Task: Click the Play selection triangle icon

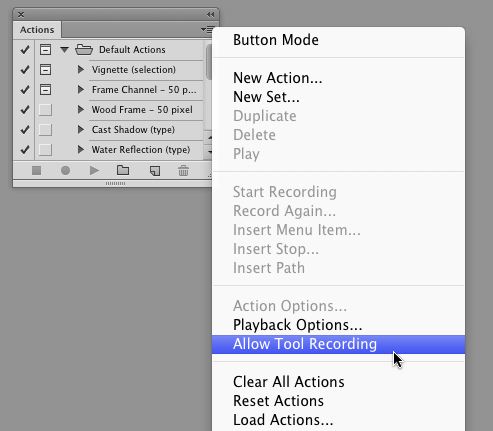Action: [94, 171]
